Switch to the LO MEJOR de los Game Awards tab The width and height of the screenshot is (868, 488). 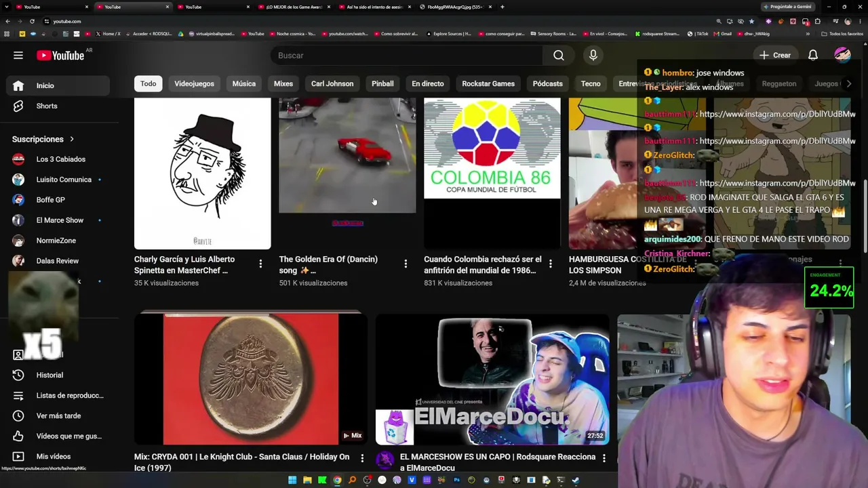coord(294,7)
